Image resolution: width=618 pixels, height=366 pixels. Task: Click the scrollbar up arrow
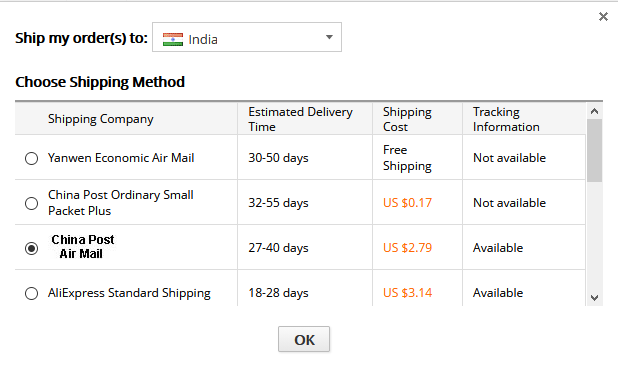(594, 111)
